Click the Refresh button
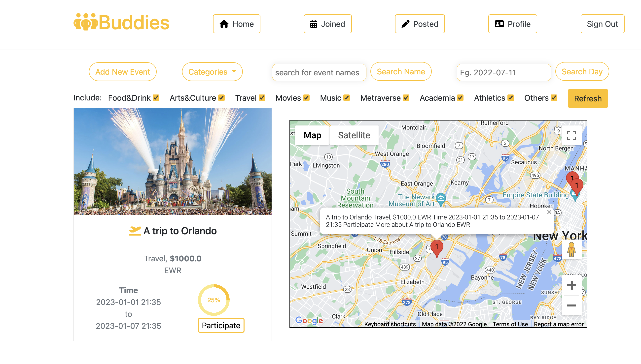 coord(588,98)
